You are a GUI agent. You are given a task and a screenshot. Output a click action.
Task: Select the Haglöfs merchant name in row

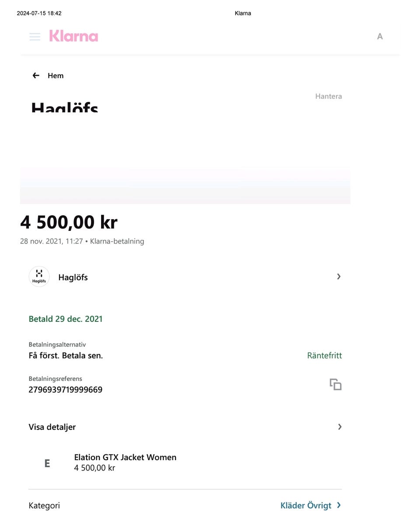[x=73, y=277]
